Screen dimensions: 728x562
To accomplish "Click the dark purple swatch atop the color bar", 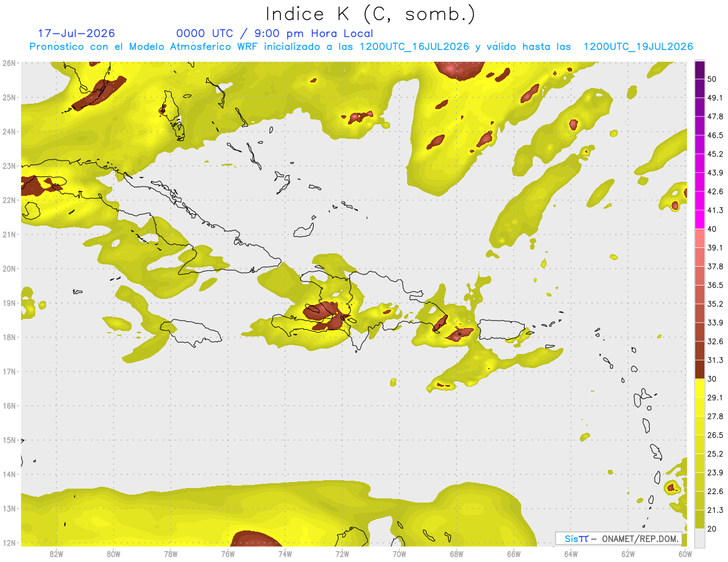I will (x=699, y=70).
